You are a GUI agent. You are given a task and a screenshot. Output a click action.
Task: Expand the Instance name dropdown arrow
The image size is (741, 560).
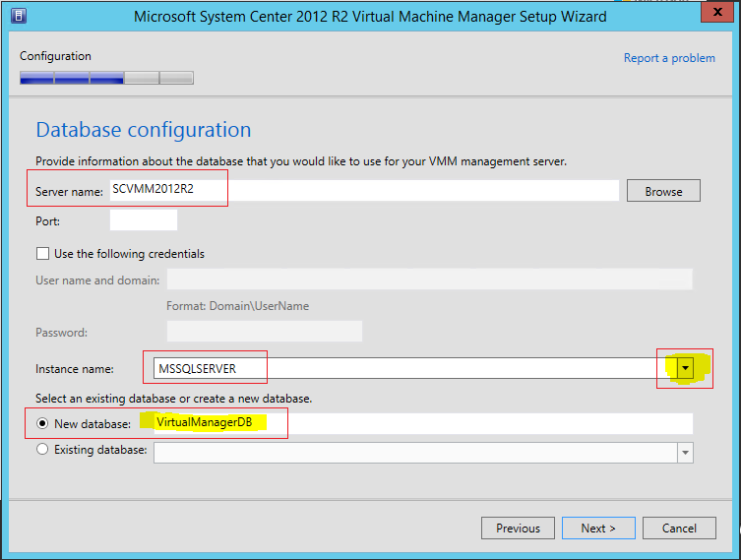(x=685, y=368)
